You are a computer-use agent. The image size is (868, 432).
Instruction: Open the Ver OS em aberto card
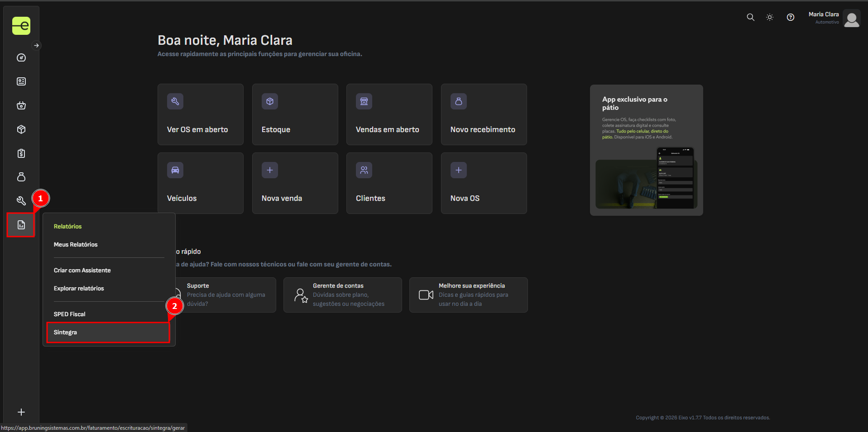pyautogui.click(x=200, y=114)
